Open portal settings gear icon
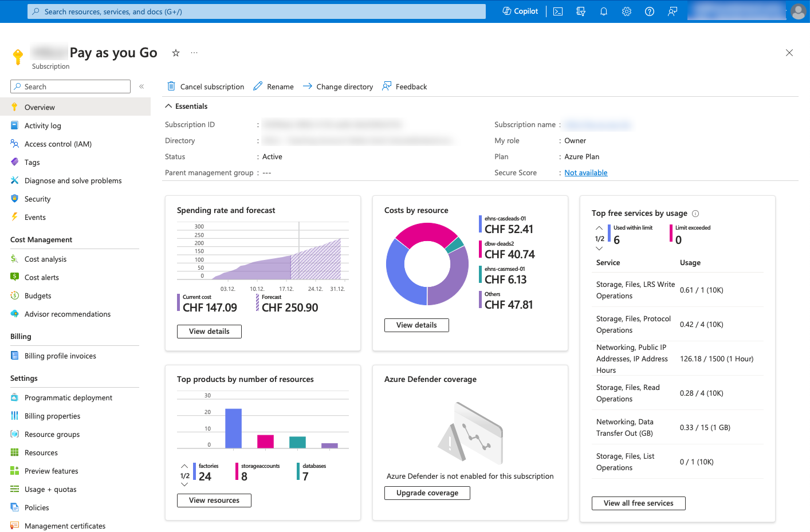This screenshot has height=532, width=810. coord(627,11)
